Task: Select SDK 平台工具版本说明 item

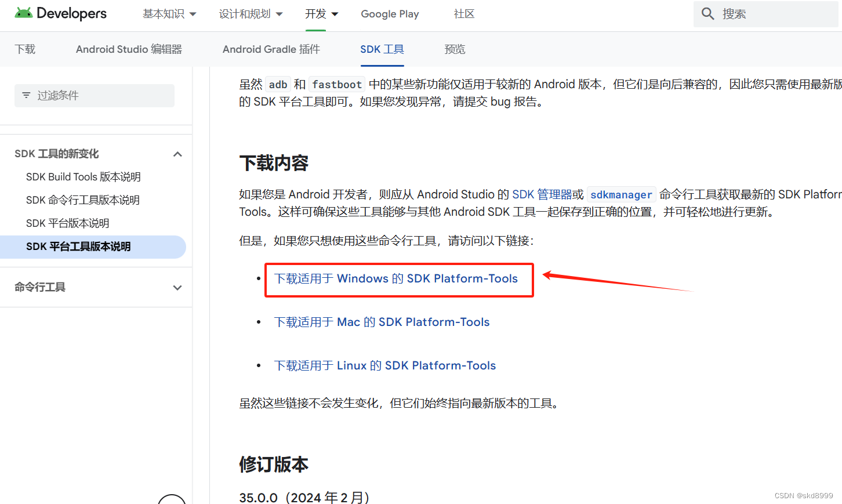Action: [93, 246]
